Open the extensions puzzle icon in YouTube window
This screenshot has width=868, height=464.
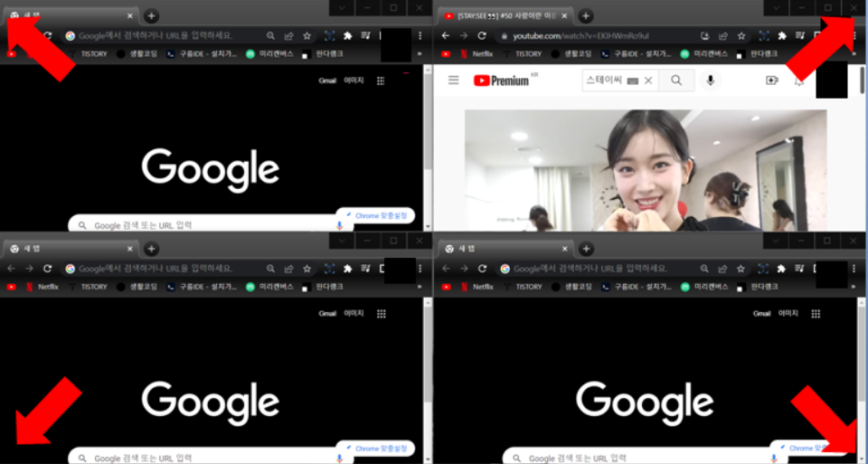(x=781, y=35)
